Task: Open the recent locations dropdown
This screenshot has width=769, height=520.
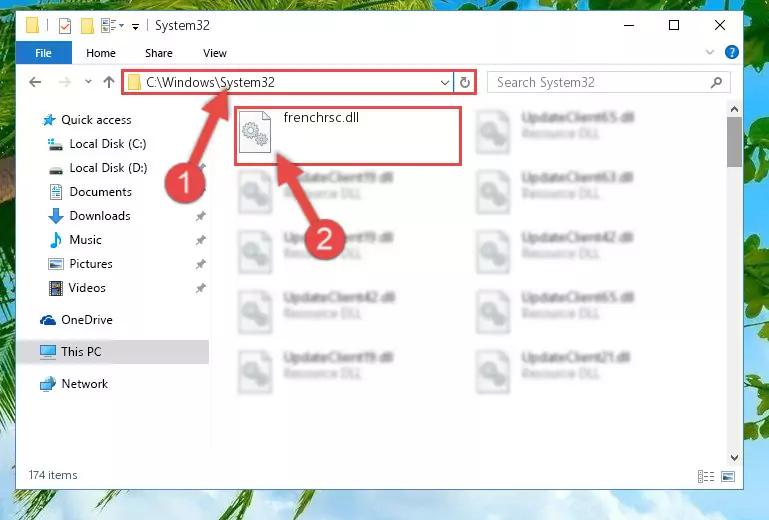Action: [x=88, y=81]
